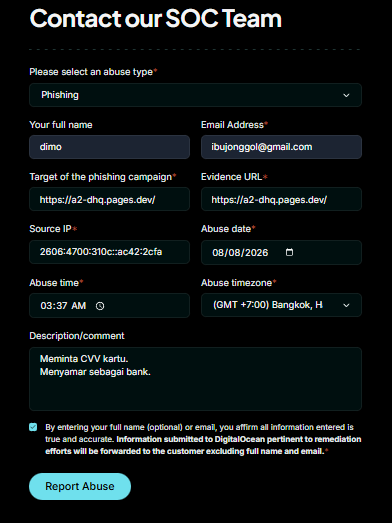Click the Email Address input field

coord(281,147)
